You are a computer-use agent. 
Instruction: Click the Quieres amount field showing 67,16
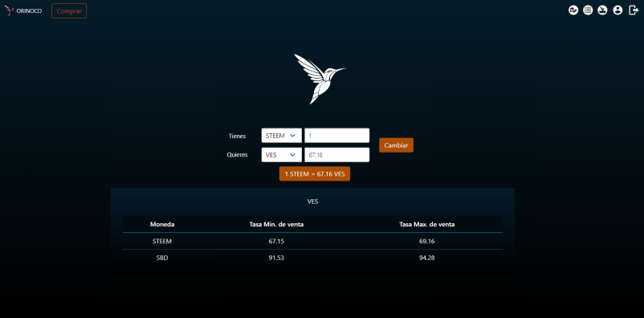click(336, 155)
